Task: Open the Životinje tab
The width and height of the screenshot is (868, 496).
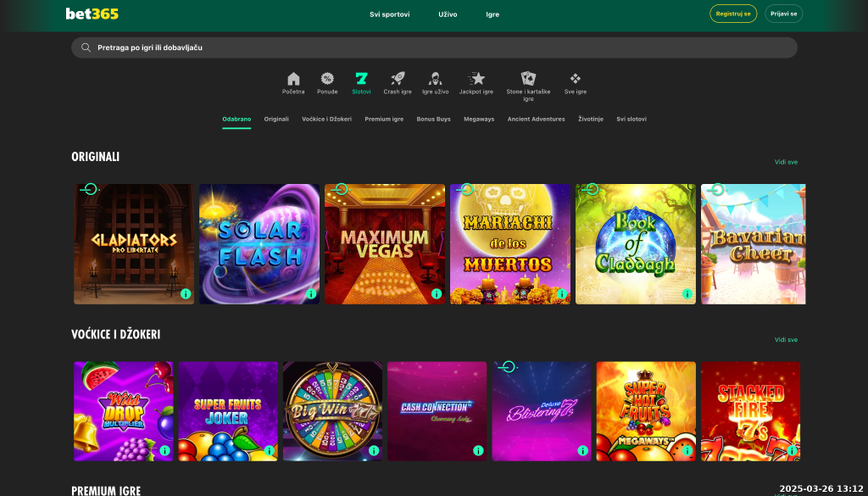Action: (591, 119)
